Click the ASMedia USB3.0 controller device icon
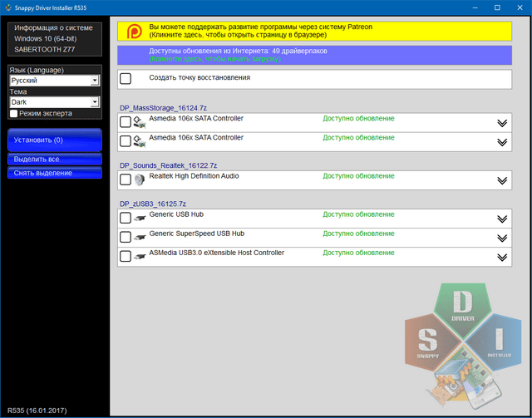 (140, 257)
